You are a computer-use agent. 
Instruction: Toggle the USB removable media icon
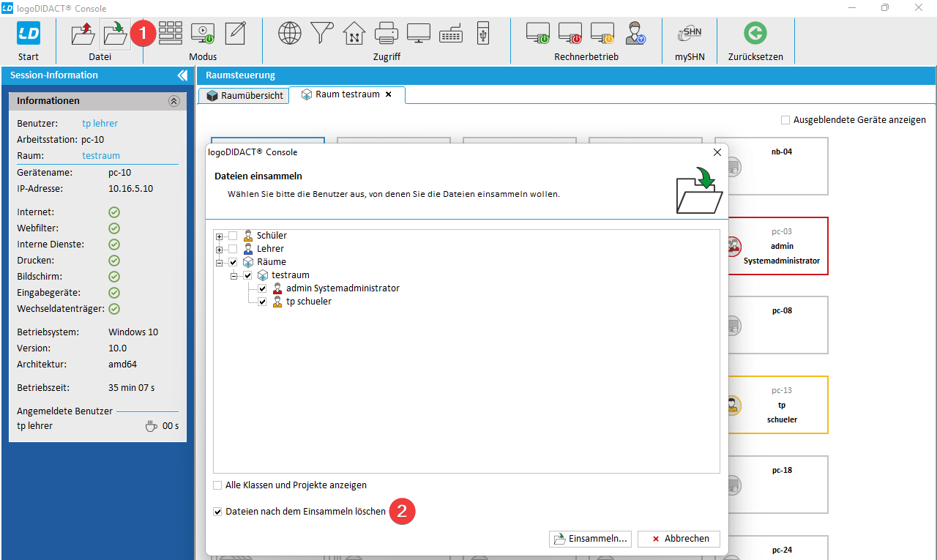[482, 33]
